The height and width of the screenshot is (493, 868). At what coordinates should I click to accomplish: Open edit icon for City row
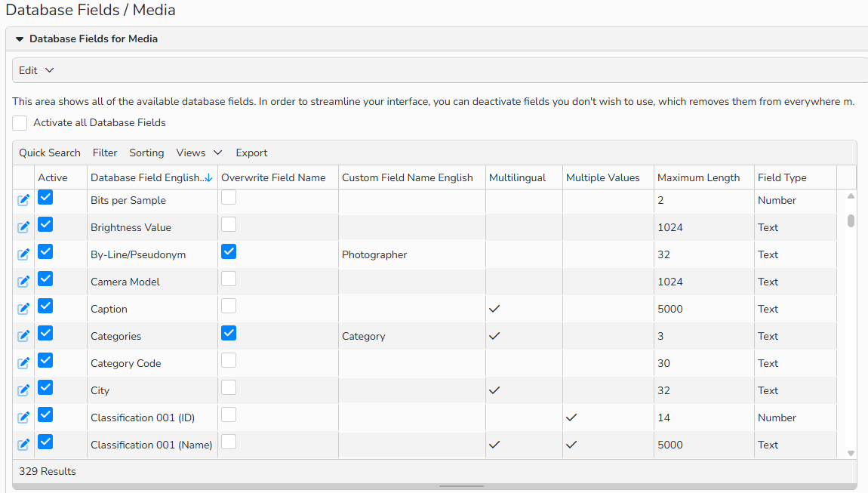23,390
